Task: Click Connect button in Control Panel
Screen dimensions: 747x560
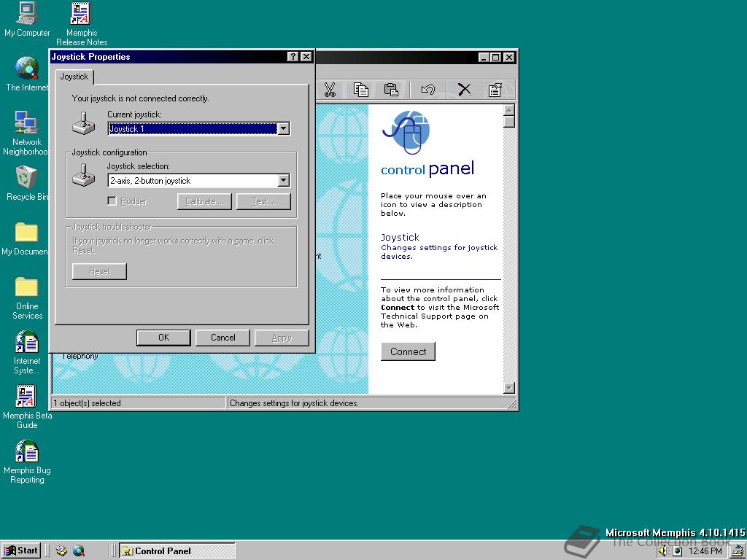Action: (x=408, y=351)
